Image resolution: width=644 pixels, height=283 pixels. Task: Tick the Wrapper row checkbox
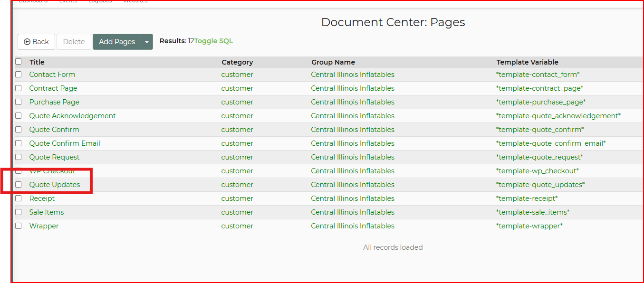pyautogui.click(x=19, y=226)
